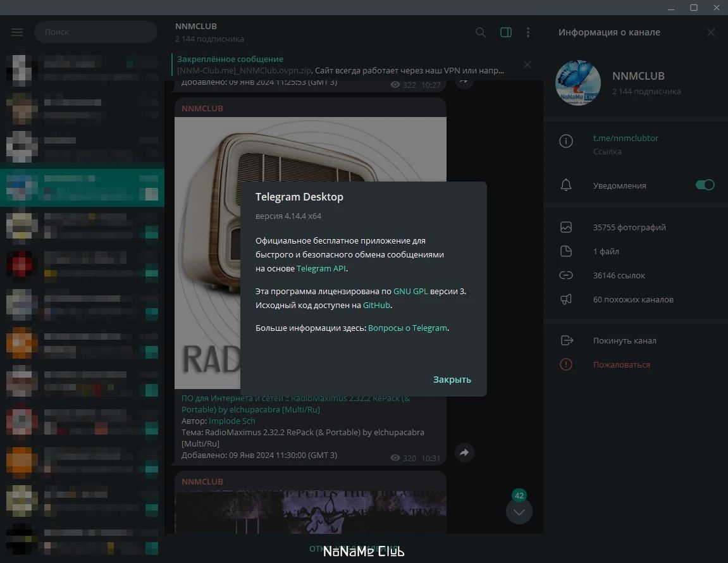Click the Поиск search input field
Viewport: 728px width, 563px height.
click(96, 32)
